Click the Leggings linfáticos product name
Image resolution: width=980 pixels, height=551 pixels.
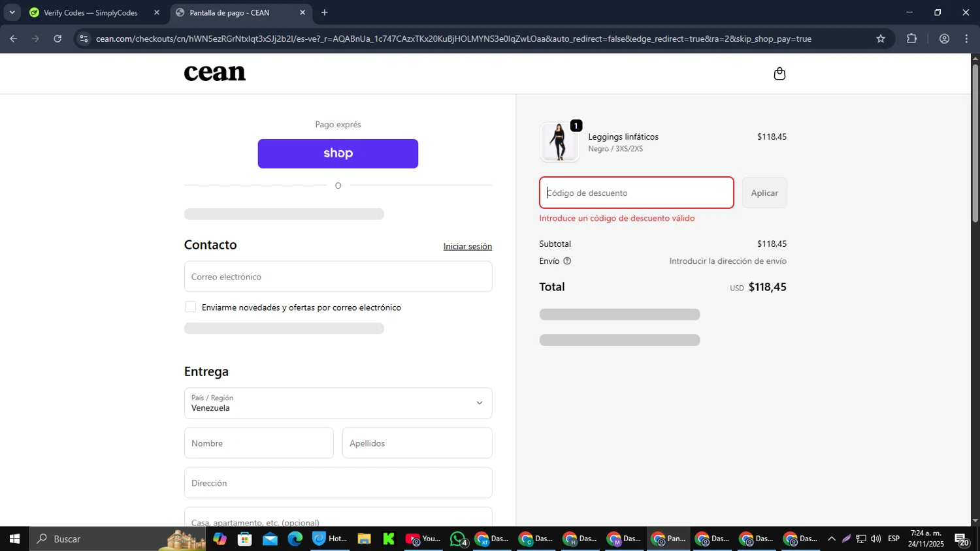point(623,137)
